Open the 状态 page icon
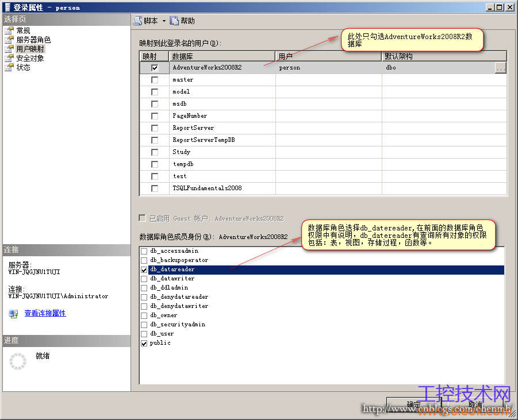 pyautogui.click(x=9, y=67)
